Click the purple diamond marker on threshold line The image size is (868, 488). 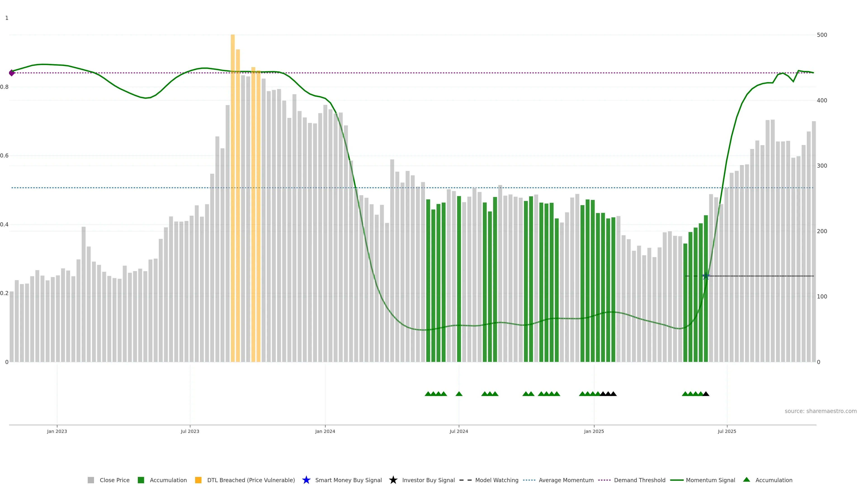[x=12, y=73]
